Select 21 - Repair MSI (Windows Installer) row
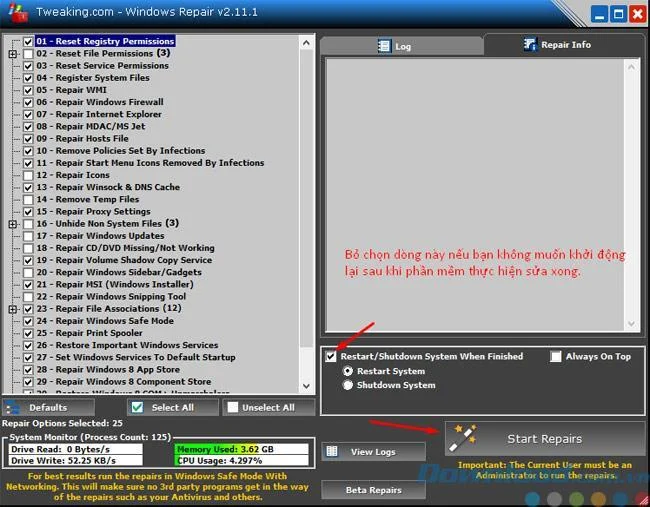The image size is (650, 507). 115,285
